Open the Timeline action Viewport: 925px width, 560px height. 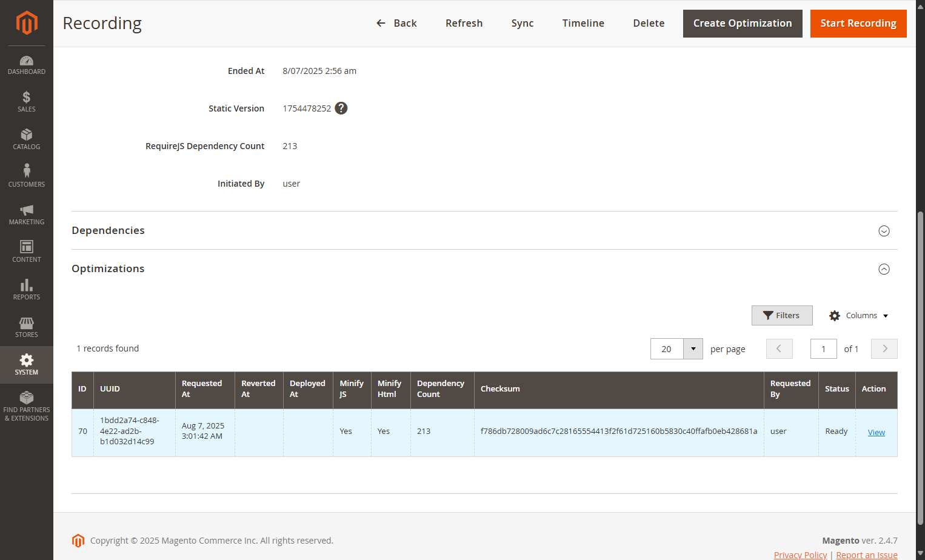coord(583,23)
